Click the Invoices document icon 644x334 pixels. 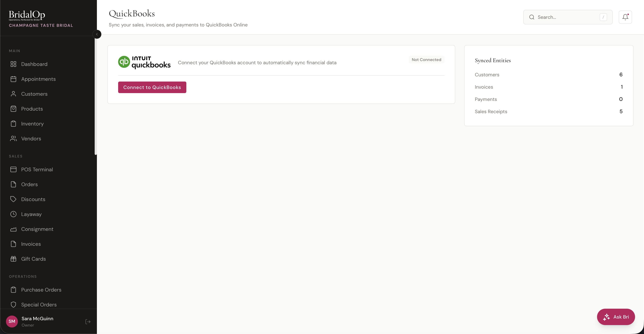point(13,244)
